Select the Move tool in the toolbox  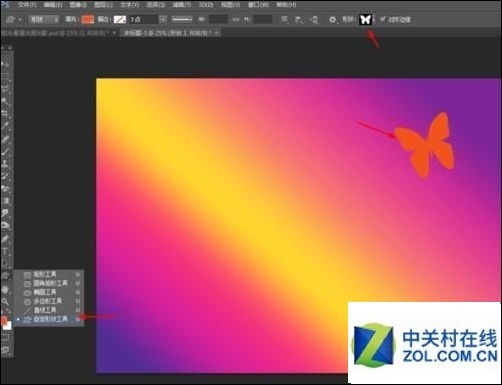pyautogui.click(x=5, y=63)
